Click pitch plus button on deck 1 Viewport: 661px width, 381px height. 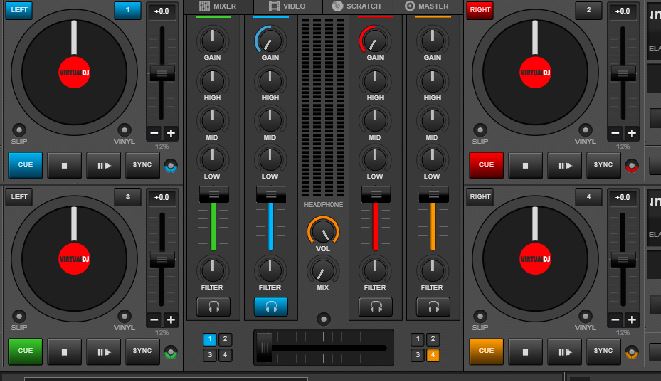click(171, 134)
